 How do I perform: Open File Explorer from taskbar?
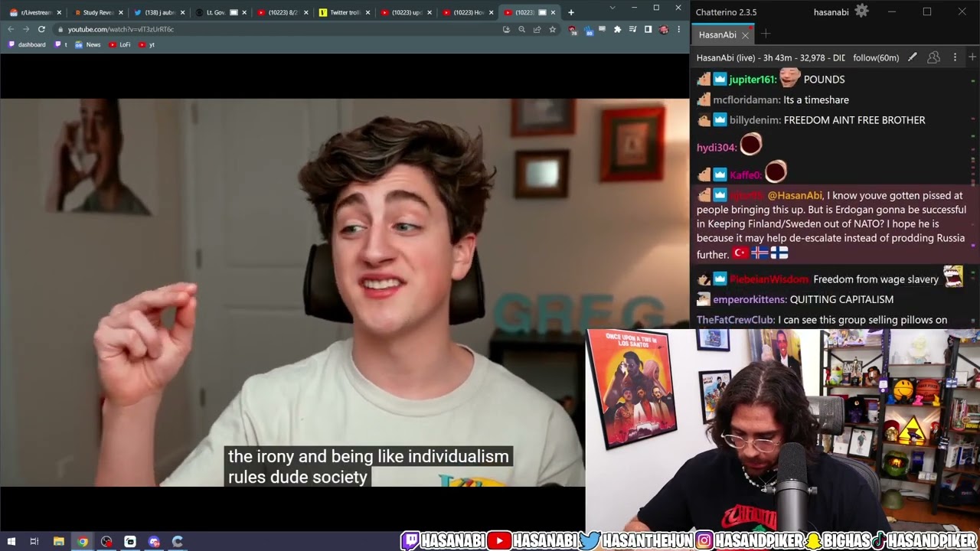(x=58, y=541)
